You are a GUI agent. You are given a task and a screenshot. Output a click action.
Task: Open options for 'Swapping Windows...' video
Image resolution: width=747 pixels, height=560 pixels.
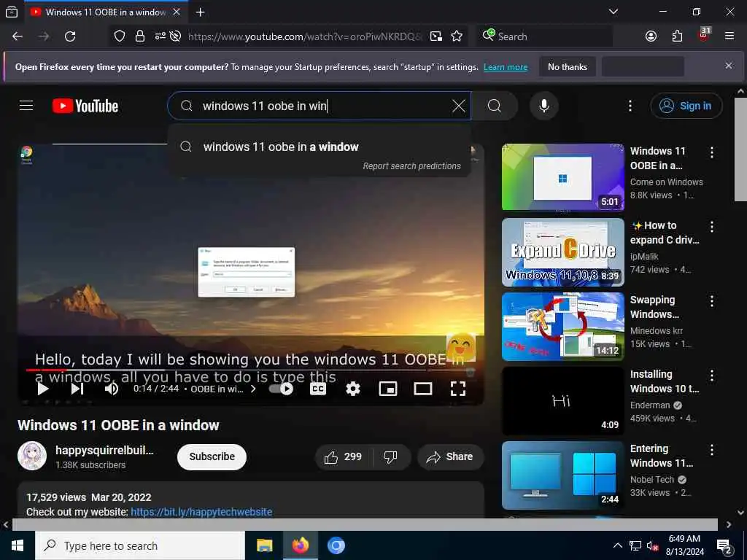pyautogui.click(x=711, y=301)
